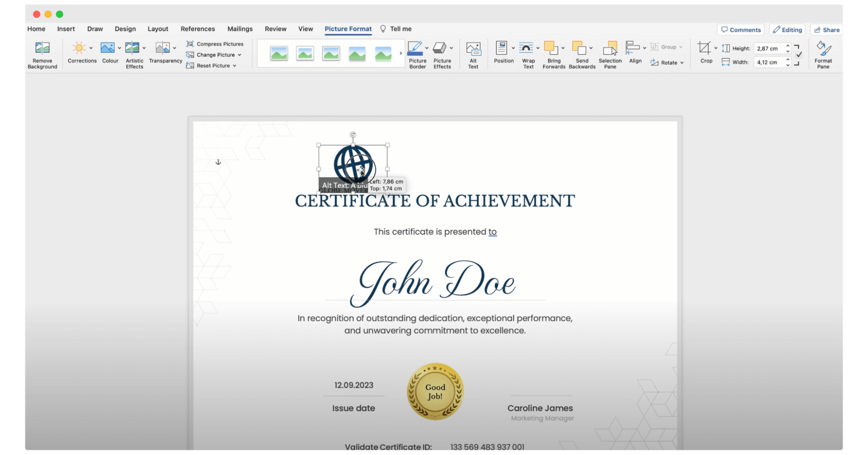Image resolution: width=868 pixels, height=455 pixels.
Task: Expand the Send Backwards dropdown arrow
Action: [x=591, y=48]
